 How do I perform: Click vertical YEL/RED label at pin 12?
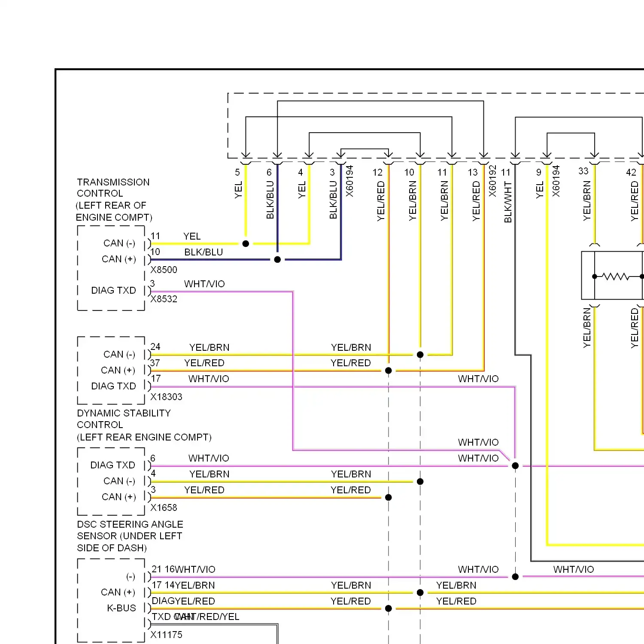[x=381, y=201]
